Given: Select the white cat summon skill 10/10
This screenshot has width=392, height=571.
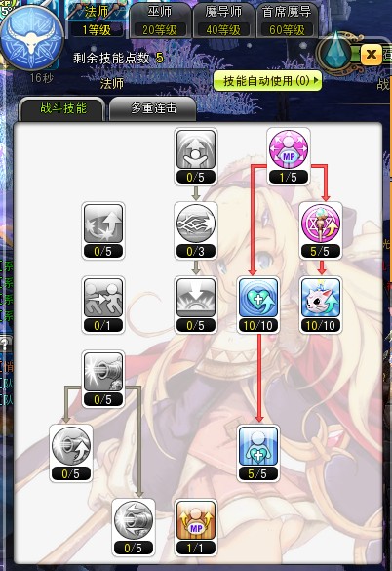Looking at the screenshot, I should (321, 298).
